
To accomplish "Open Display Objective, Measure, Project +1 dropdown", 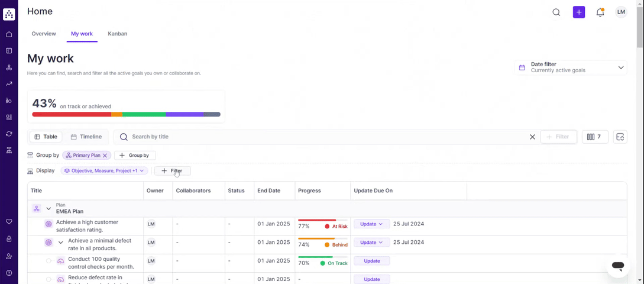I will (x=104, y=170).
